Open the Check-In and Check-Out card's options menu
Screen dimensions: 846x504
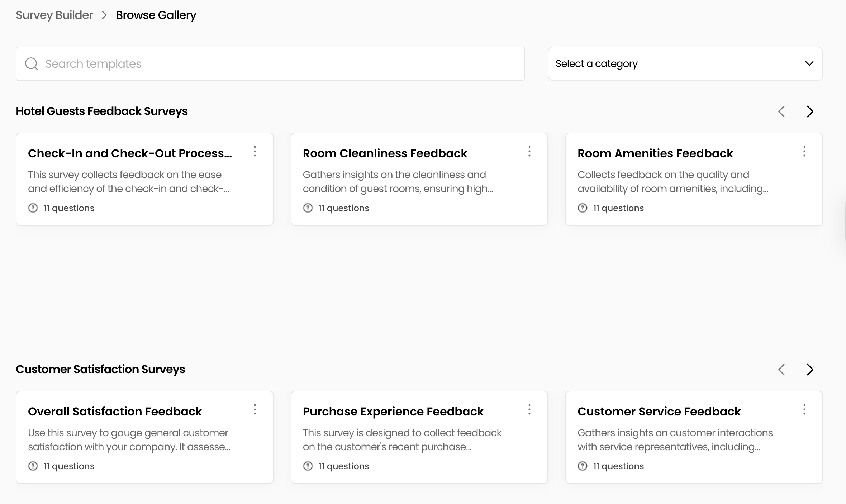tap(255, 152)
